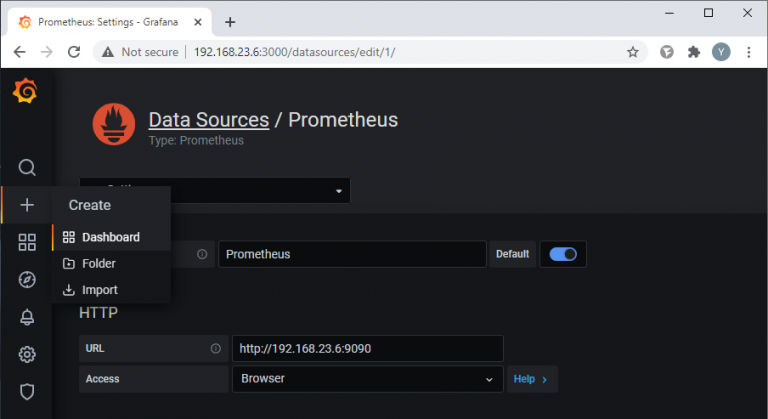Screen dimensions: 768x419
Task: Click the URL field with http://192.168.23.6:9090
Action: [x=367, y=349]
